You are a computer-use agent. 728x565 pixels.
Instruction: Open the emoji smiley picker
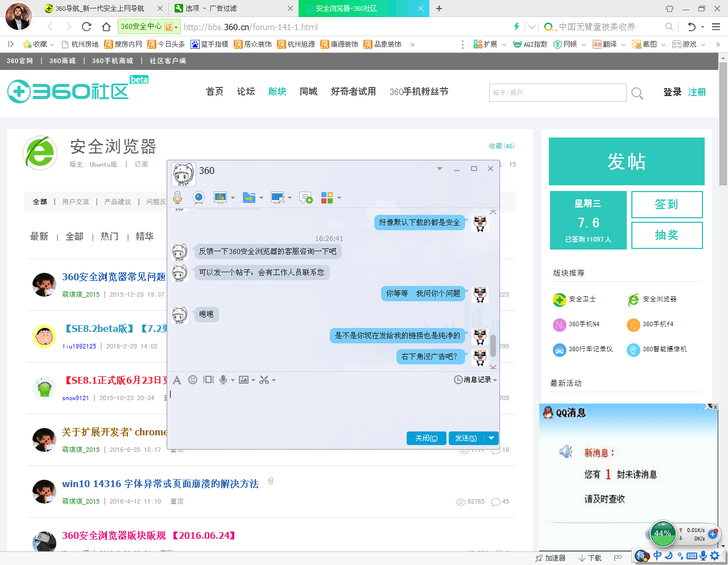[x=193, y=380]
